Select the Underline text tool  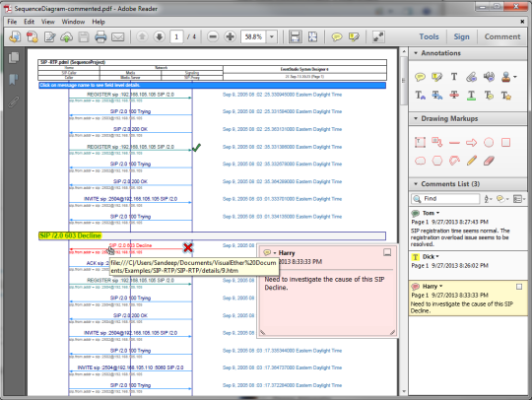click(x=471, y=96)
